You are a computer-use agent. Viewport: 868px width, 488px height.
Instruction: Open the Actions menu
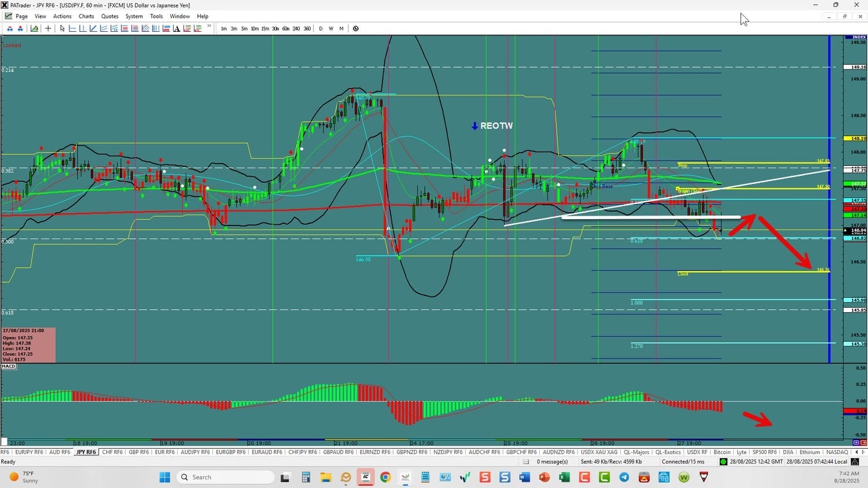62,16
